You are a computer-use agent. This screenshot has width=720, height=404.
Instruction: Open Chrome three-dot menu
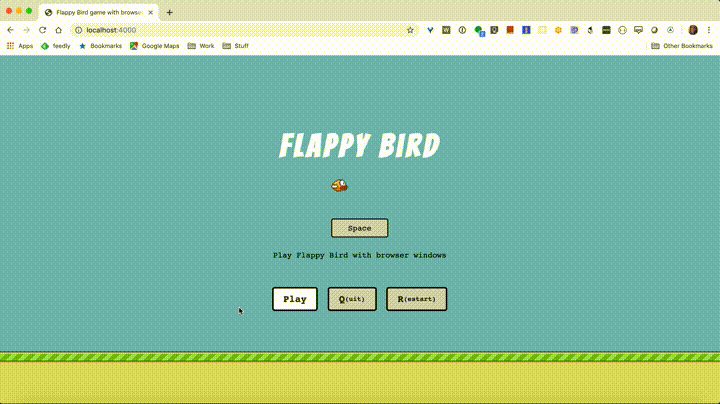coord(709,30)
